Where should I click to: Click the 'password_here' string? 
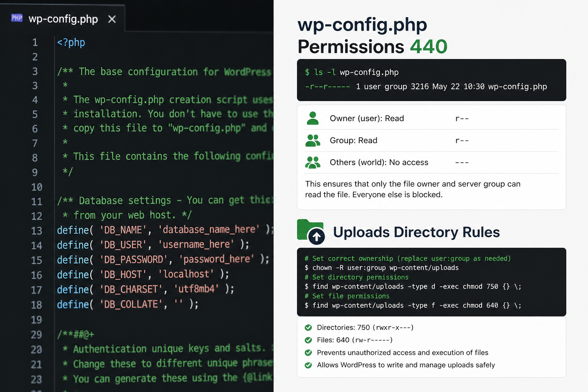click(217, 259)
